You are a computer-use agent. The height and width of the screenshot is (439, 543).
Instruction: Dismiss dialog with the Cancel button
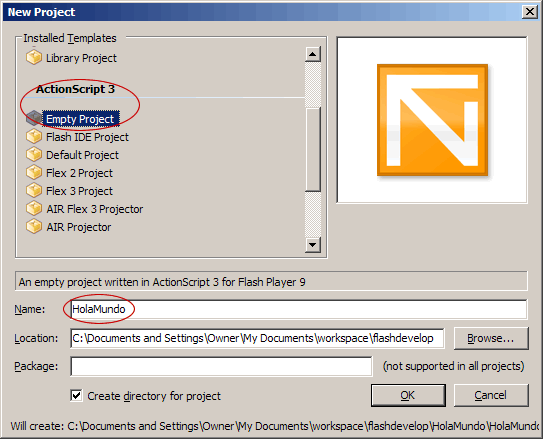[x=491, y=395]
